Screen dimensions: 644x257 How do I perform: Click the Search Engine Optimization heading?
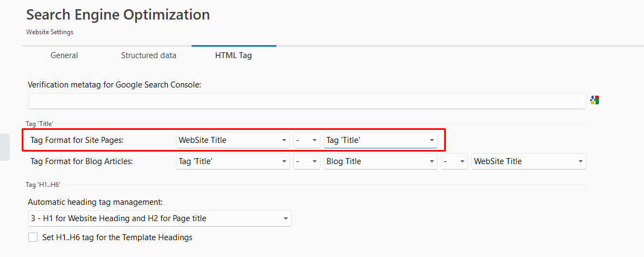(x=118, y=15)
